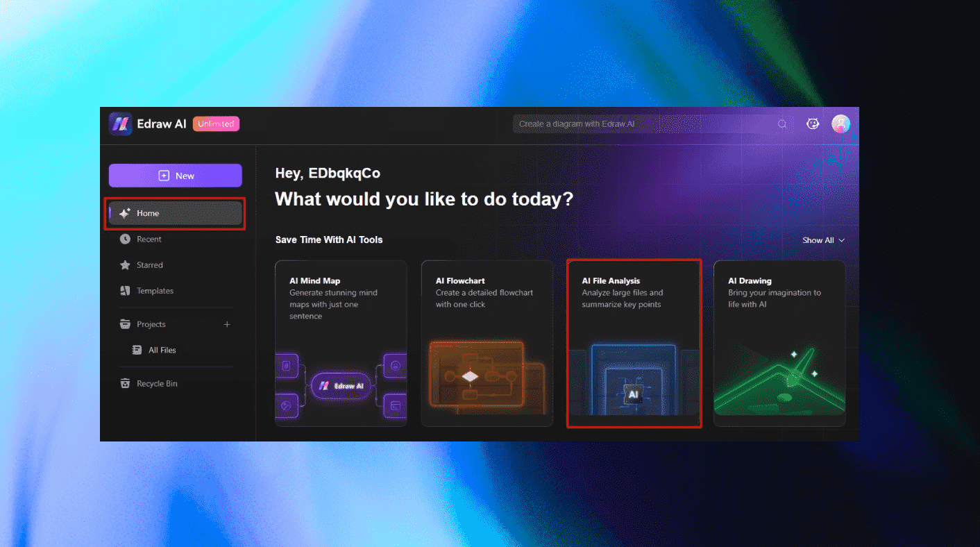Click the Save Time With AI Tools heading
Screen dimensions: 980x547
tap(329, 239)
